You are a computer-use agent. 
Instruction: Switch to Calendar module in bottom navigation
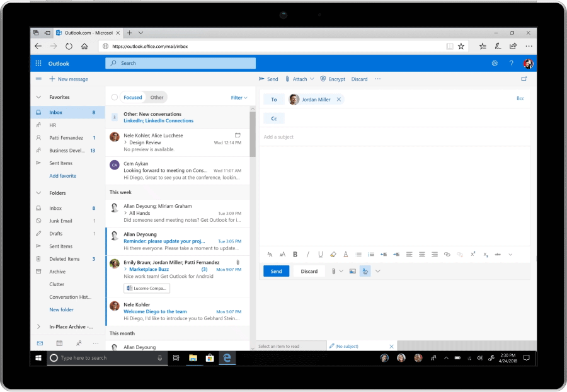[x=59, y=343]
